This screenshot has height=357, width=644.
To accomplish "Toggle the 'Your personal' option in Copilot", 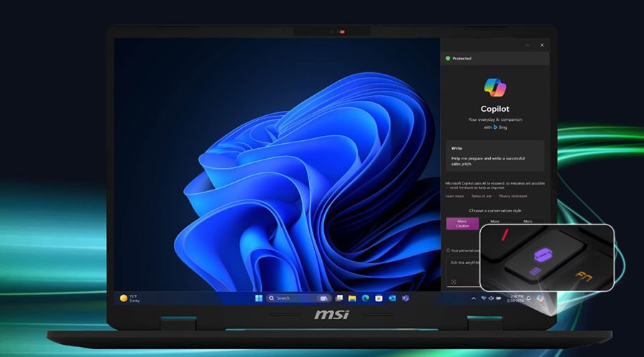I will point(448,250).
